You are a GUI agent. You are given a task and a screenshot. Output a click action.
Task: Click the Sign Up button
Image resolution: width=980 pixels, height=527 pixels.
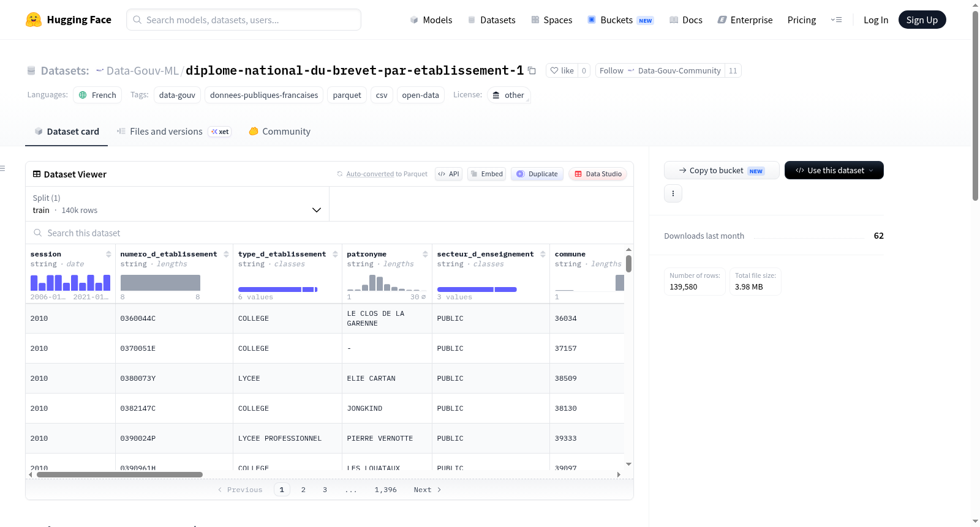[922, 20]
